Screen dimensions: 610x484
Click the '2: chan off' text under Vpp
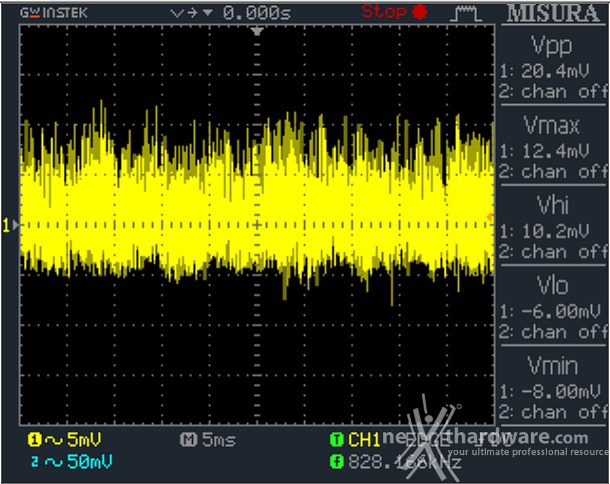tap(552, 92)
